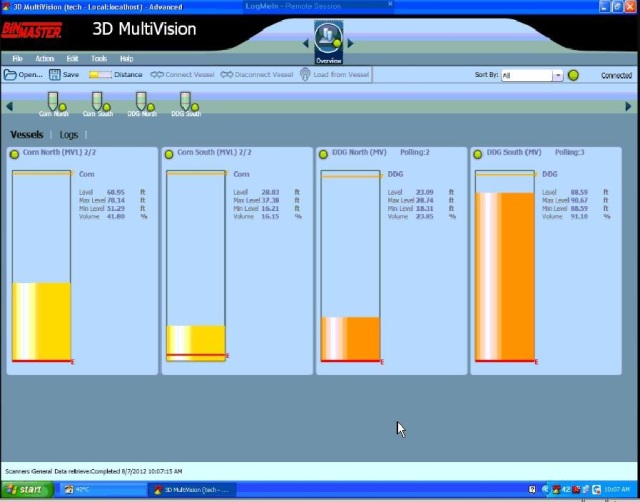Click Corn North yellow level bar
This screenshot has height=502, width=640.
pyautogui.click(x=42, y=322)
